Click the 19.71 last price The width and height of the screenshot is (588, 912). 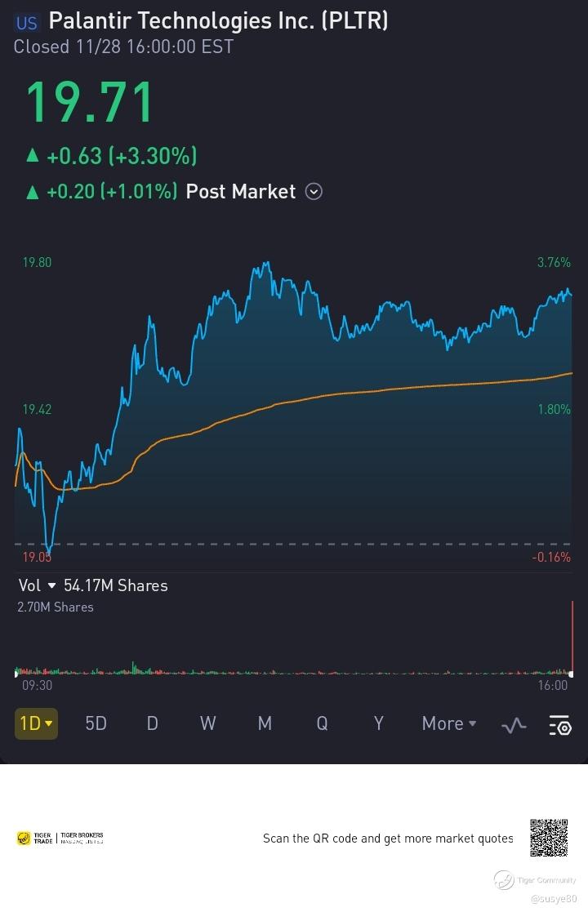tap(90, 103)
